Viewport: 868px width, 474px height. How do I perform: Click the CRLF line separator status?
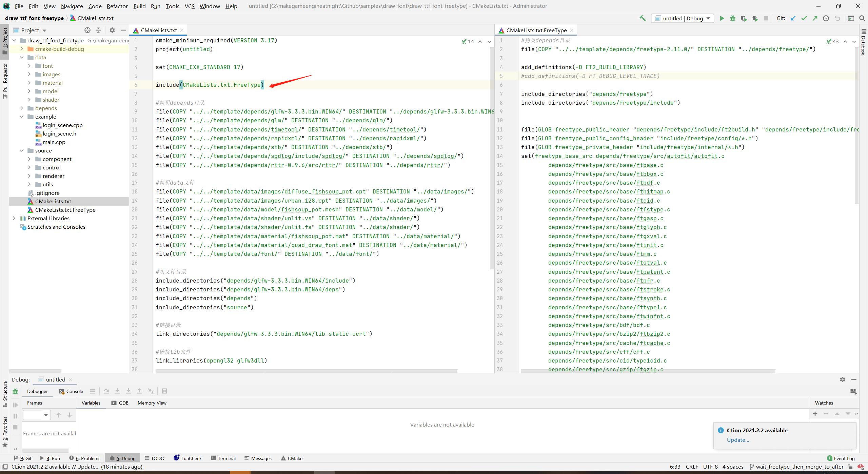coord(692,467)
